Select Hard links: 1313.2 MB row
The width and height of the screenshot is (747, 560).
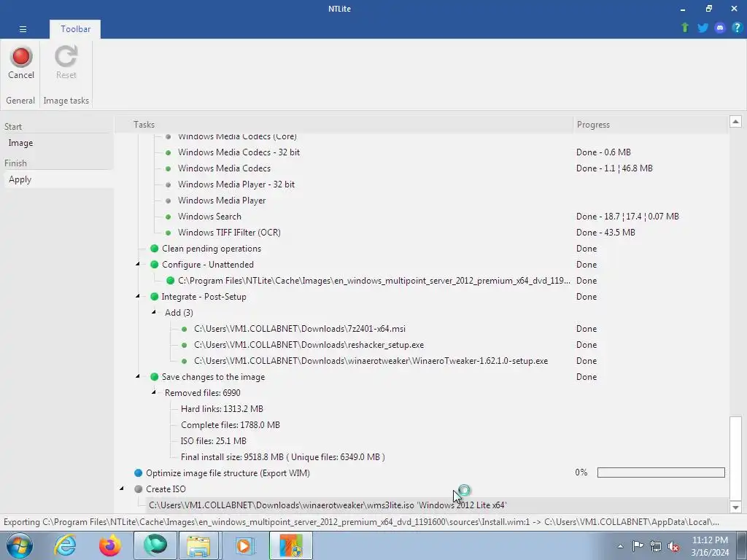coord(222,409)
